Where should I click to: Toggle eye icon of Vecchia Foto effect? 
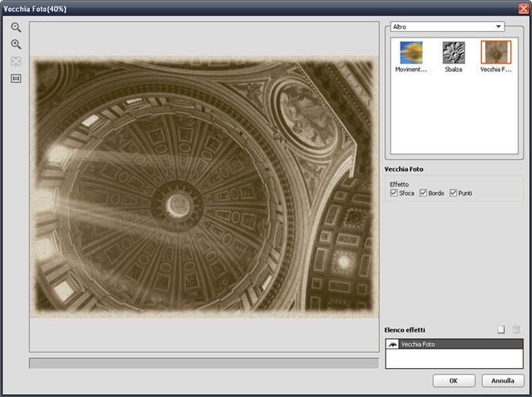pos(393,345)
